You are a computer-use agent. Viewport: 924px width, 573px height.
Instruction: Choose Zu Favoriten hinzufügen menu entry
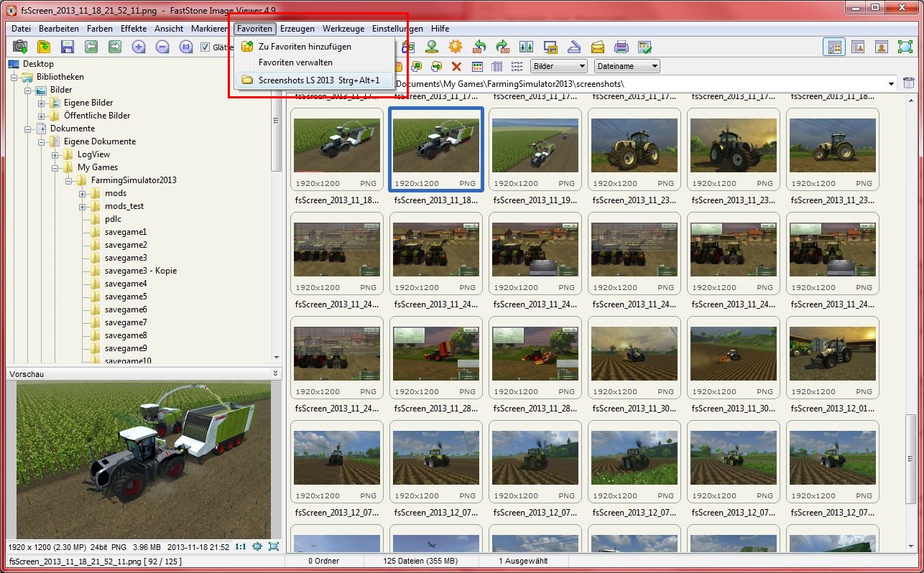click(x=305, y=47)
